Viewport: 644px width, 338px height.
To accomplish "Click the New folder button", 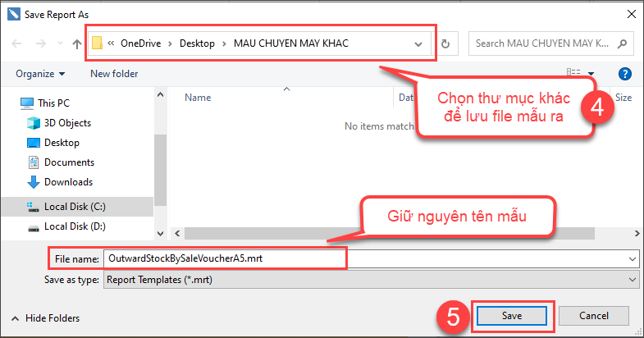I will click(x=114, y=74).
